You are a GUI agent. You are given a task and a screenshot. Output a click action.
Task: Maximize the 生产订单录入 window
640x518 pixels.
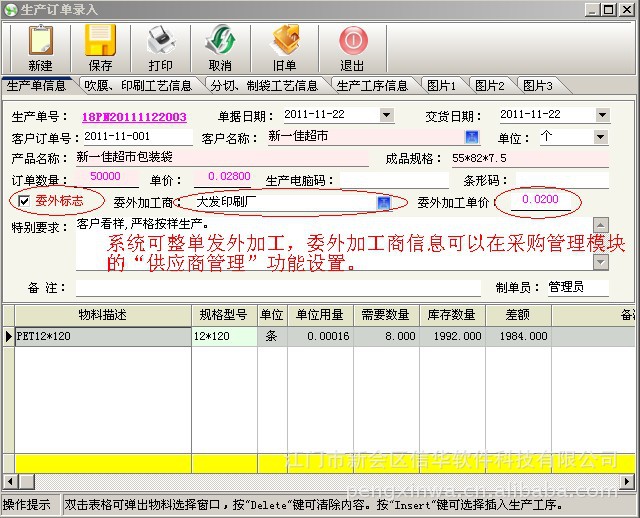click(x=609, y=9)
